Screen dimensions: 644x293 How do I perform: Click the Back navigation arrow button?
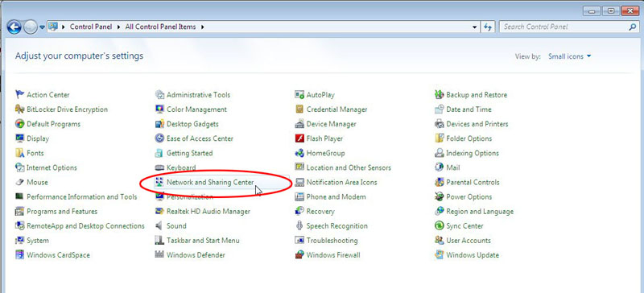pyautogui.click(x=14, y=27)
